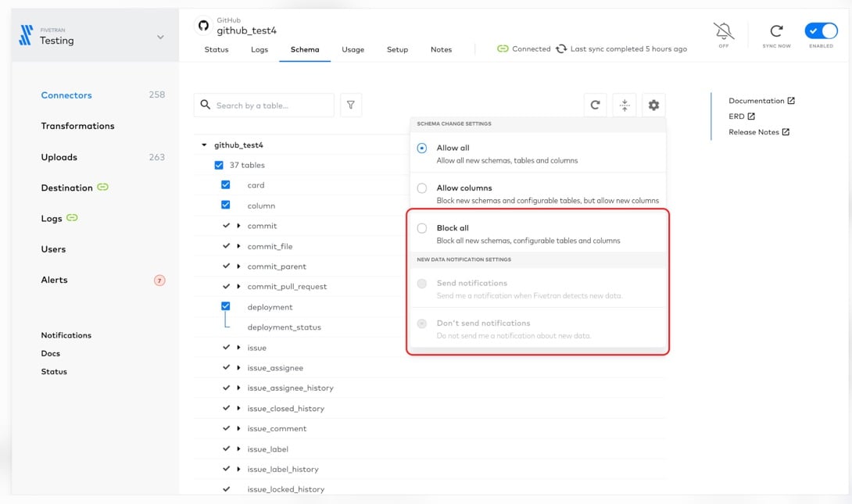852x504 pixels.
Task: Click the schema reload icon button
Action: point(596,105)
